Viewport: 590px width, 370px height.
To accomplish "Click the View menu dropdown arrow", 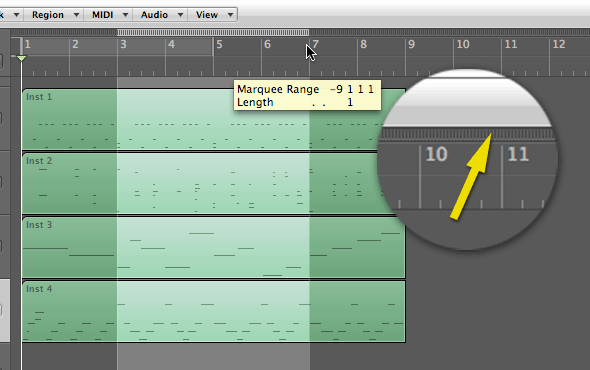I will pos(230,15).
